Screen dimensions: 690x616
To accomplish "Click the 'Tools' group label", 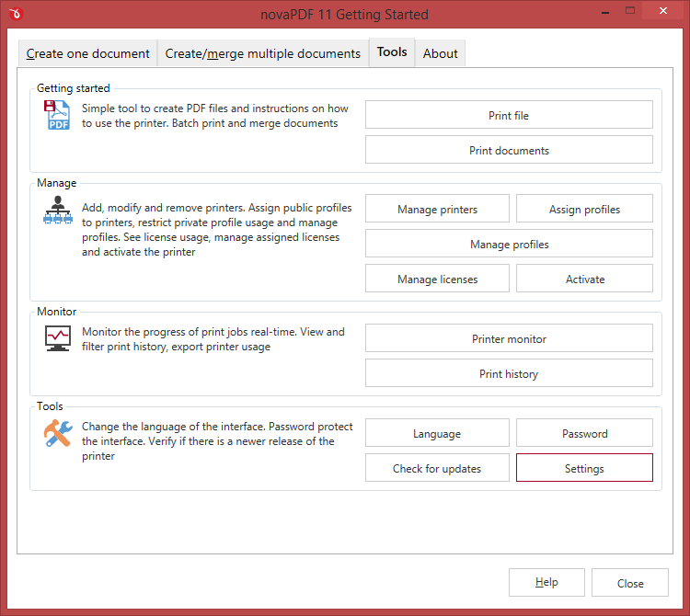I will [50, 405].
